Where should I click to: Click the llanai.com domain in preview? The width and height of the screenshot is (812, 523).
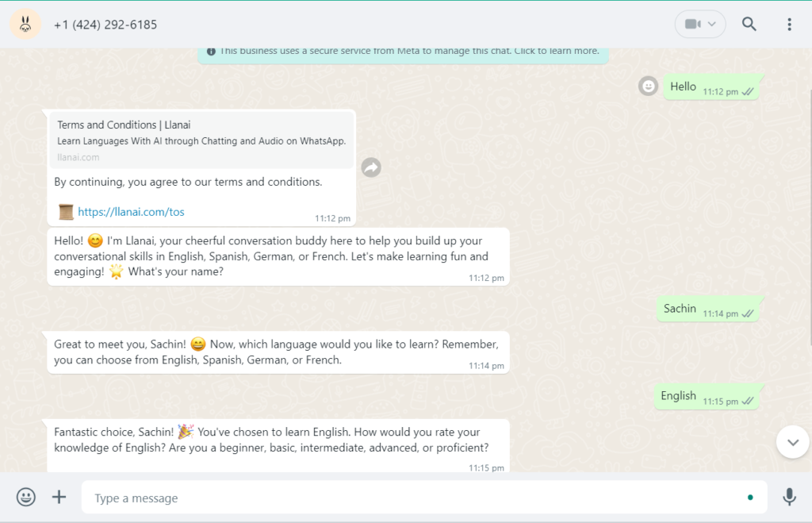tap(79, 157)
